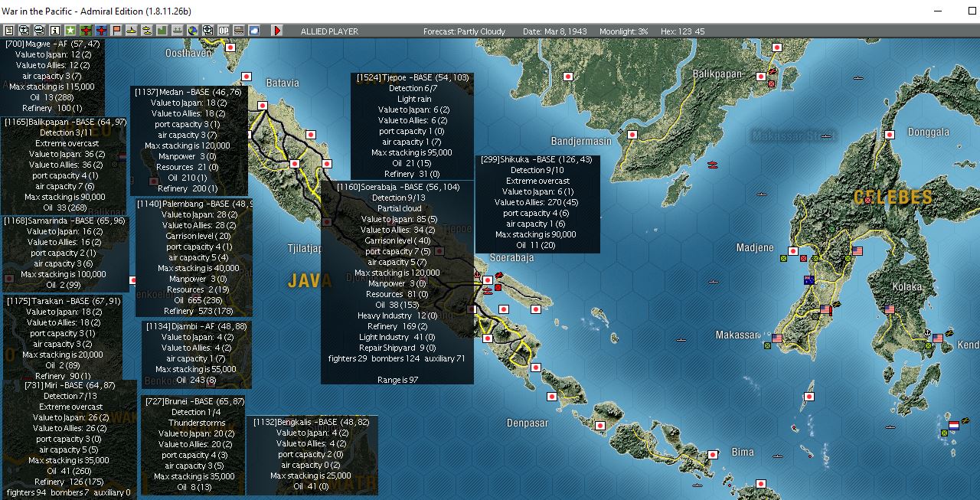980x500 pixels.
Task: Select the US flag base beside Makassar
Action: click(777, 338)
